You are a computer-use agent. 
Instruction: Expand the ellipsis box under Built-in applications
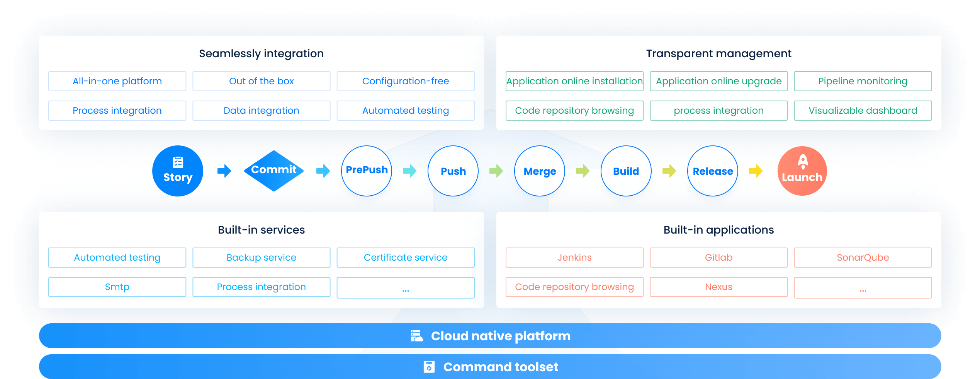[x=863, y=288]
